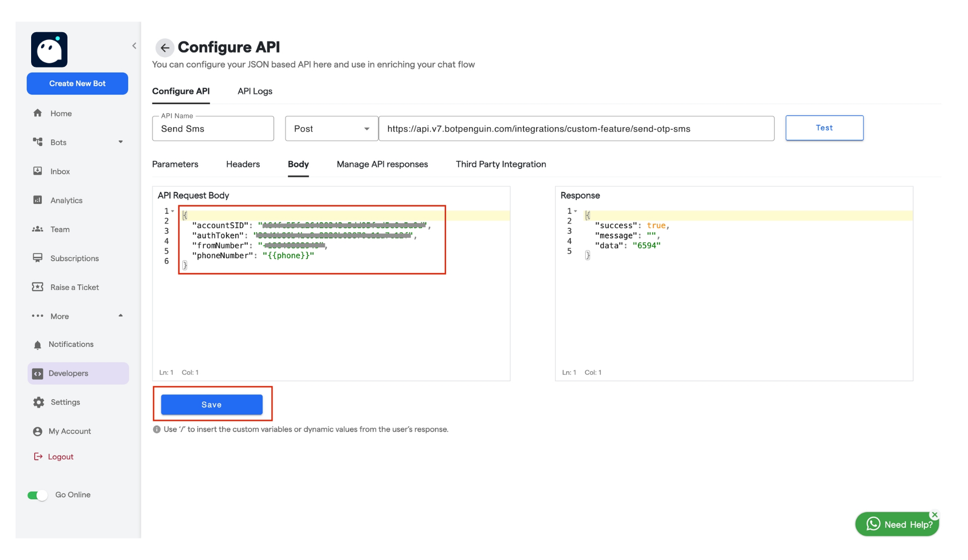Click the BotPenguin logo
The height and width of the screenshot is (560, 968).
pos(49,49)
